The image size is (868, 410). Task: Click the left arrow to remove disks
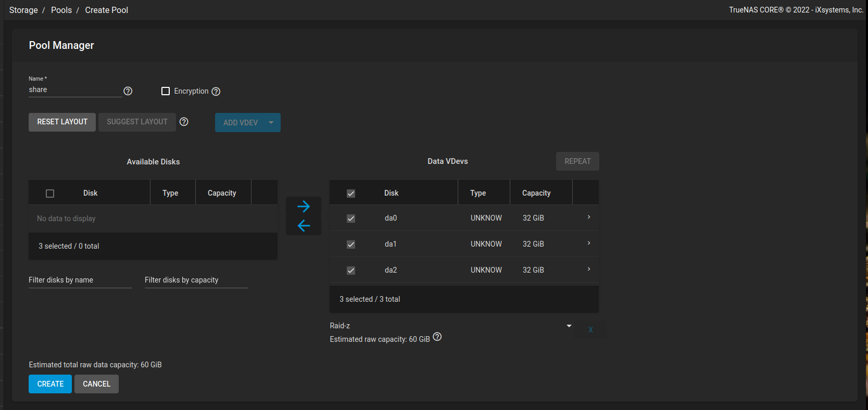click(x=304, y=226)
